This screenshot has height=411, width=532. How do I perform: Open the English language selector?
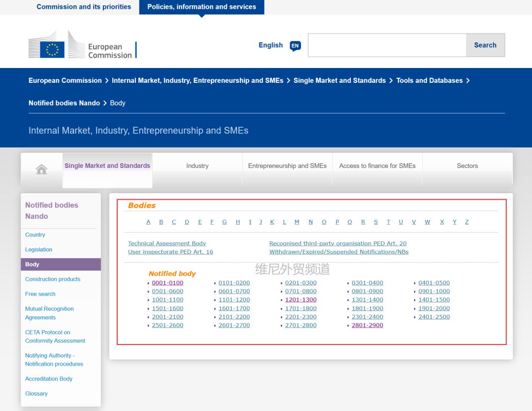270,45
